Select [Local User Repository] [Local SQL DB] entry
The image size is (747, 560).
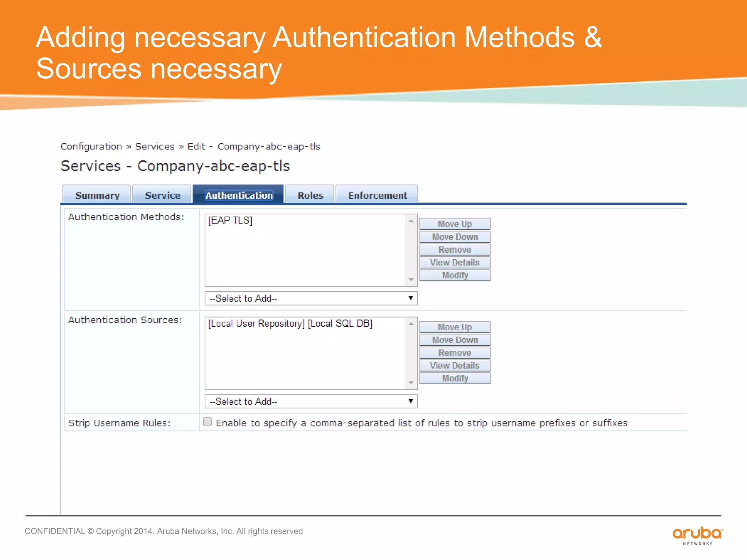pyautogui.click(x=290, y=323)
